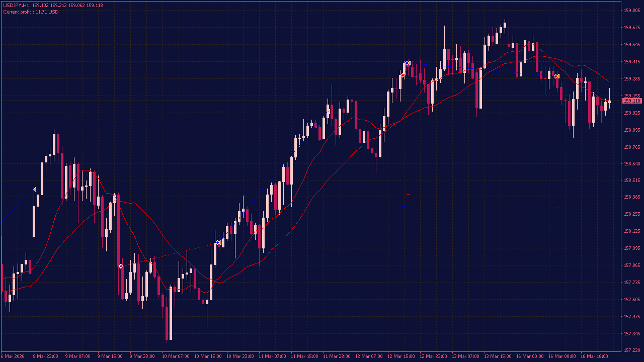Click the 157.475 price axis label
The image size is (644, 362).
[632, 317]
